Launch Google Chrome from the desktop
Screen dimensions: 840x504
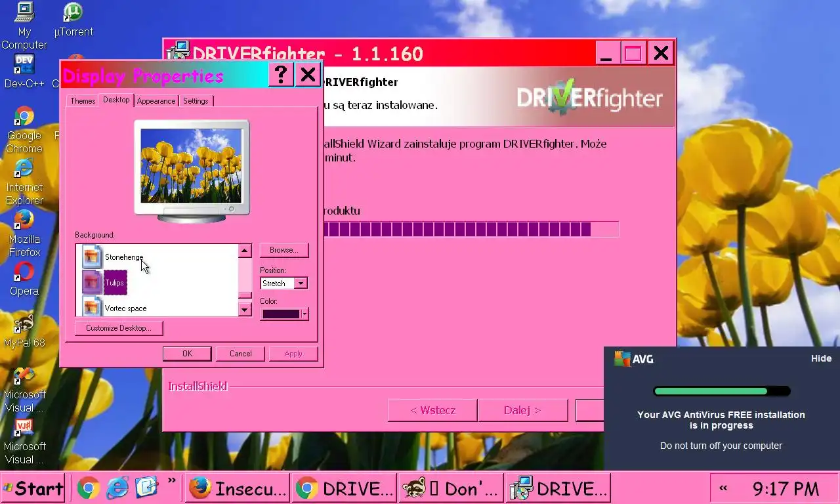tap(24, 130)
